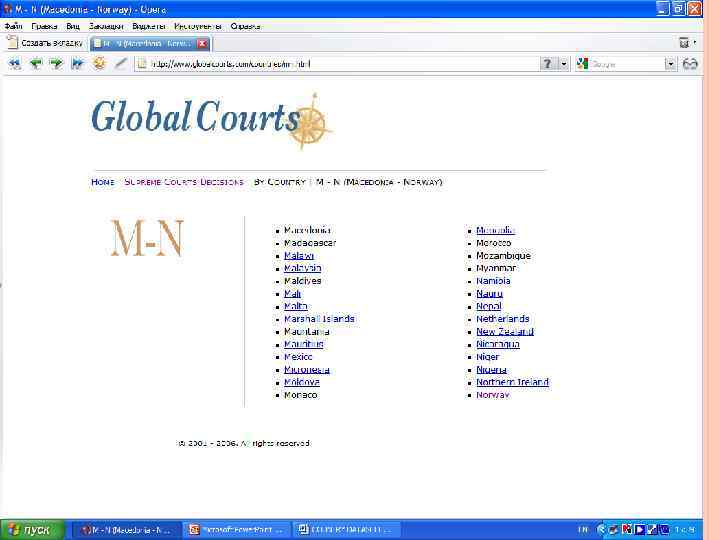The image size is (720, 540).
Task: Open the Nicaragua country link
Action: coord(498,344)
